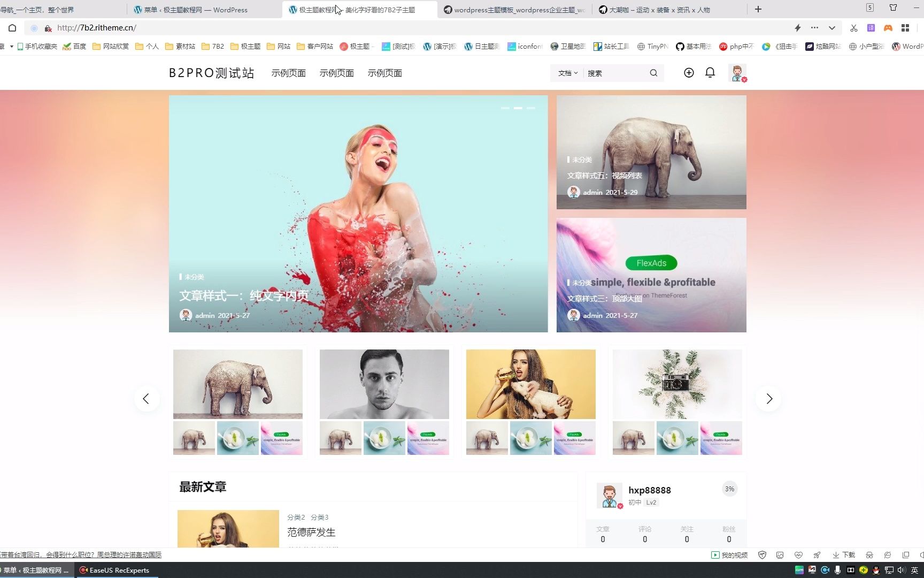The width and height of the screenshot is (924, 578).
Task: Open the hxp88888 user profile name
Action: [x=650, y=490]
